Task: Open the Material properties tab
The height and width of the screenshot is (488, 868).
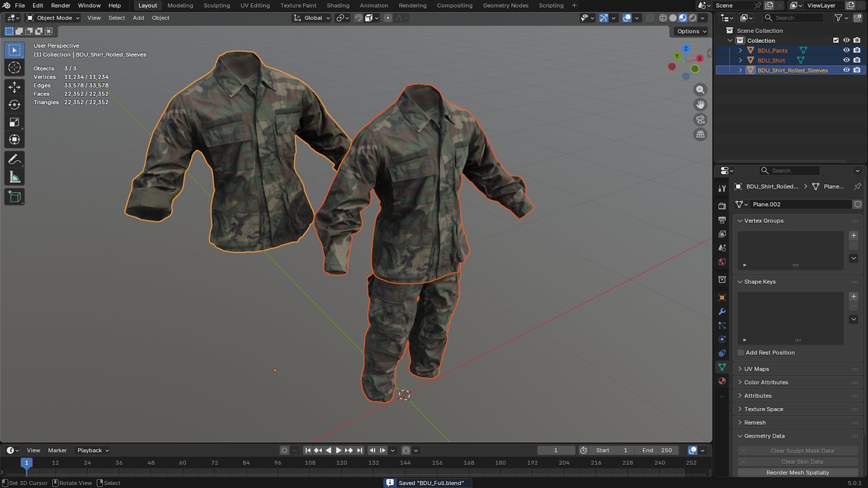Action: 722,381
